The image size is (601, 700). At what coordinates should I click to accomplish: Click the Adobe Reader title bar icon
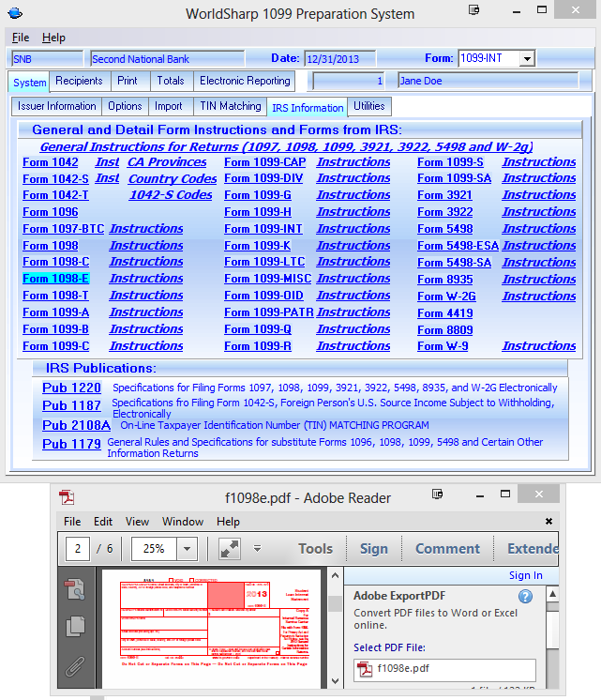67,497
